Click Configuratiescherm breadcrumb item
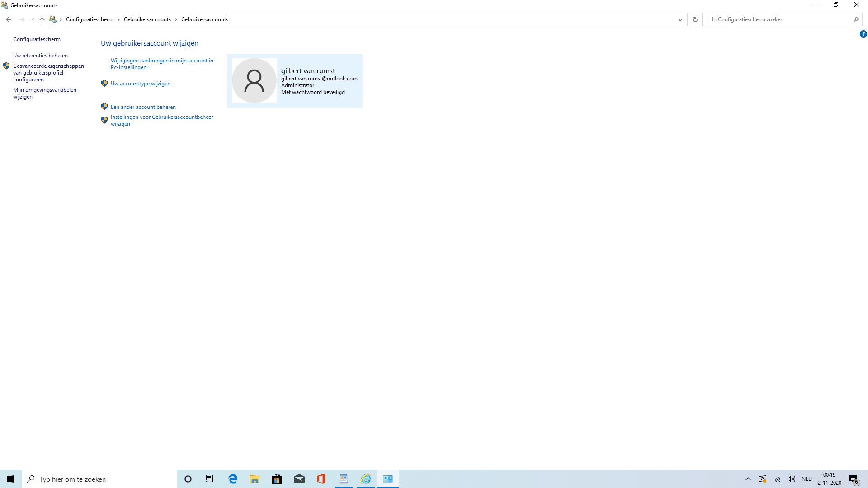The height and width of the screenshot is (488, 868). coord(90,19)
